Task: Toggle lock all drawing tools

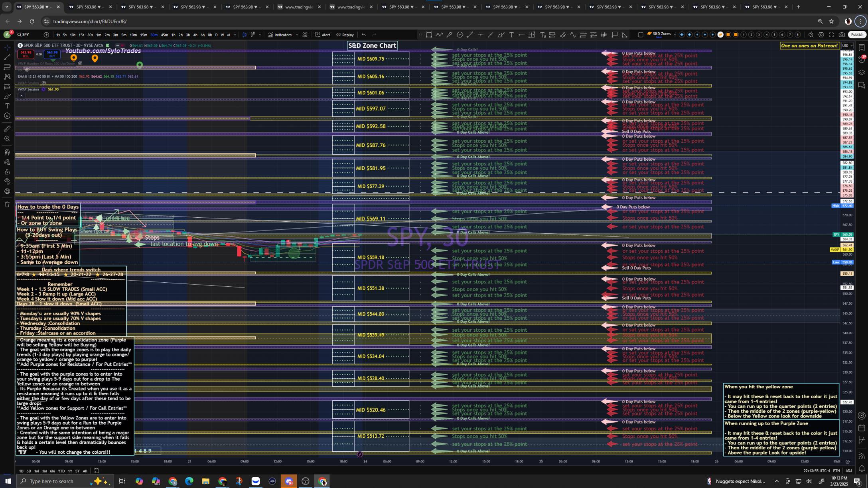Action: [x=7, y=172]
